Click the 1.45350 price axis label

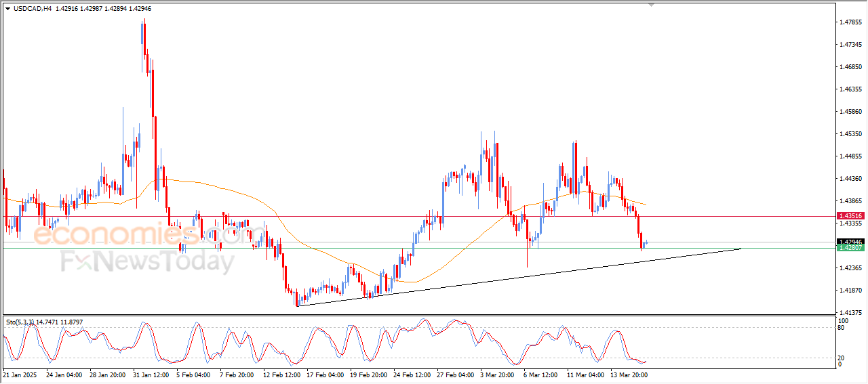click(851, 134)
